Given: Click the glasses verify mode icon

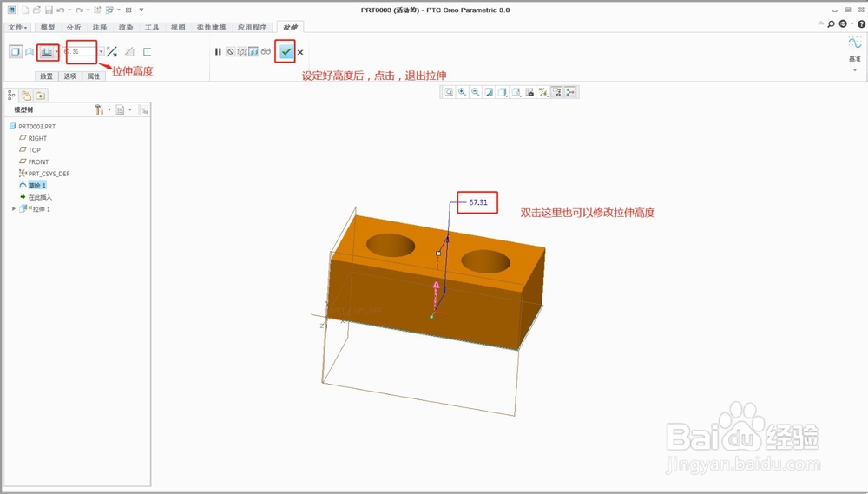Looking at the screenshot, I should point(266,51).
